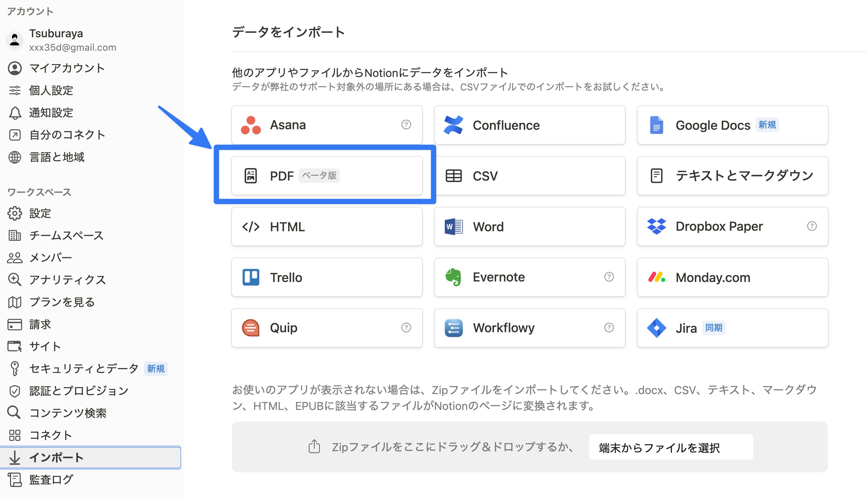Choose the Evernote import card
The width and height of the screenshot is (868, 499).
click(x=530, y=277)
